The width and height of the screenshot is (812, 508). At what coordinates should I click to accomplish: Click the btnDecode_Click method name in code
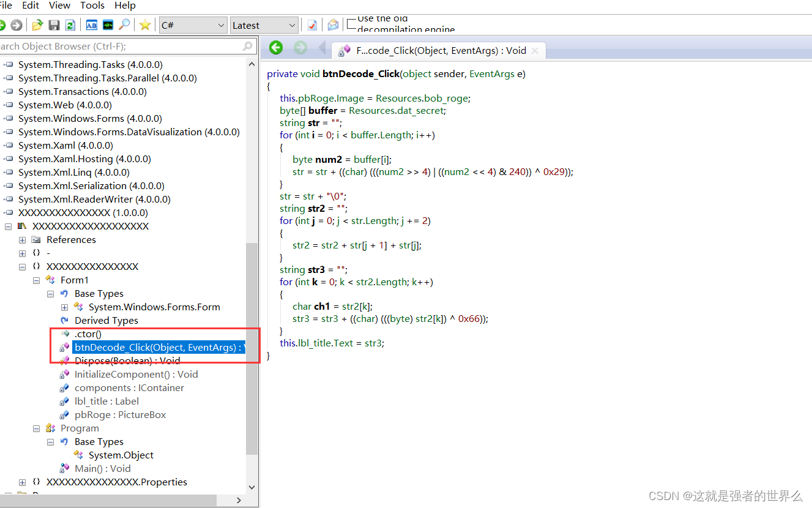360,74
